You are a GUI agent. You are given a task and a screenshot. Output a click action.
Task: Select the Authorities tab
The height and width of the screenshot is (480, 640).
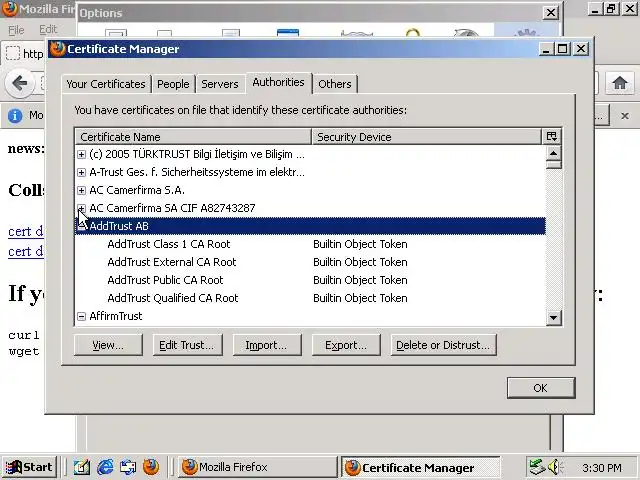pyautogui.click(x=278, y=82)
